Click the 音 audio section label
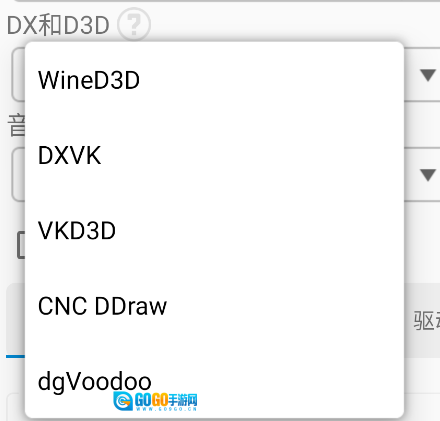The width and height of the screenshot is (440, 421). pos(16,125)
